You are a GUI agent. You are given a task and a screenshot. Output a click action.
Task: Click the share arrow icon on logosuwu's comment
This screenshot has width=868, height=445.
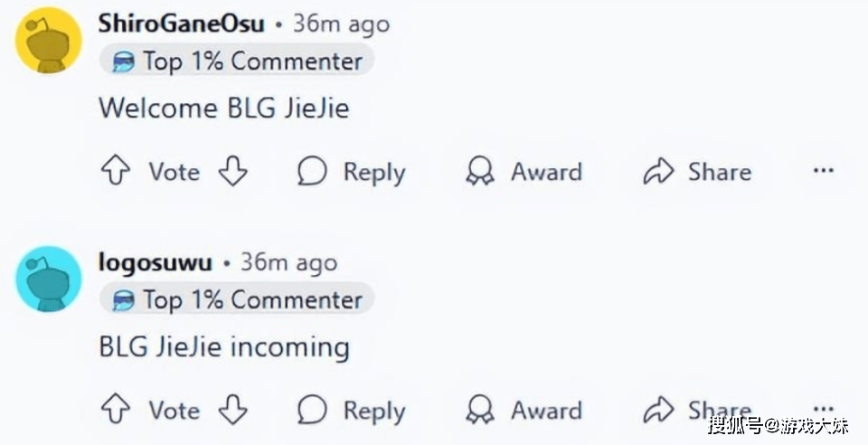click(658, 410)
